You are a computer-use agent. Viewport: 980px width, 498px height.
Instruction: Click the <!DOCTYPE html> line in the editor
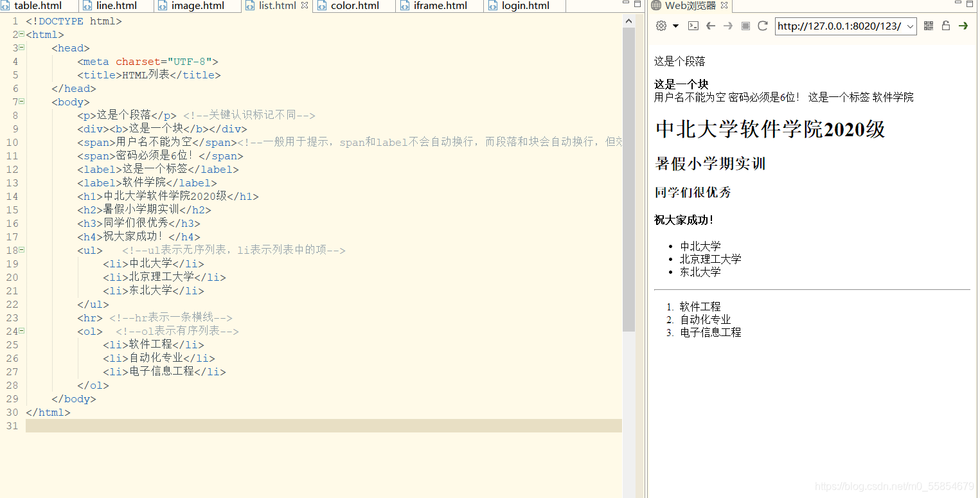(74, 21)
